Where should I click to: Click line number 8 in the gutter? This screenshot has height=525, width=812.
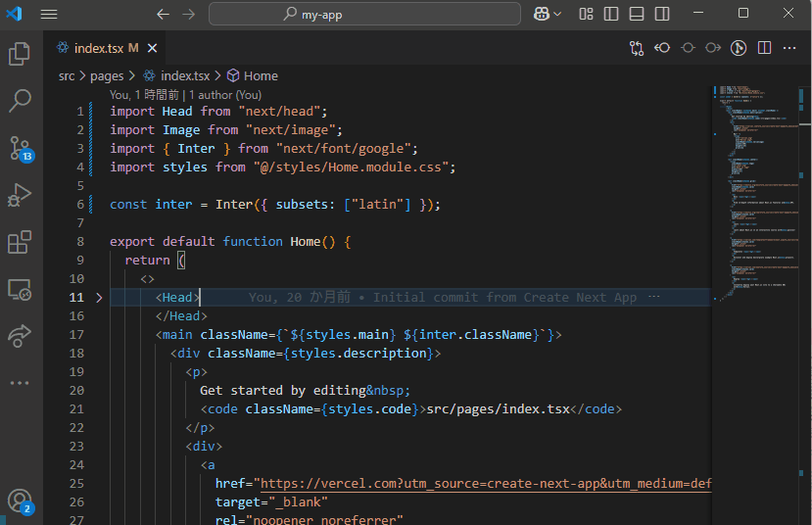[80, 242]
